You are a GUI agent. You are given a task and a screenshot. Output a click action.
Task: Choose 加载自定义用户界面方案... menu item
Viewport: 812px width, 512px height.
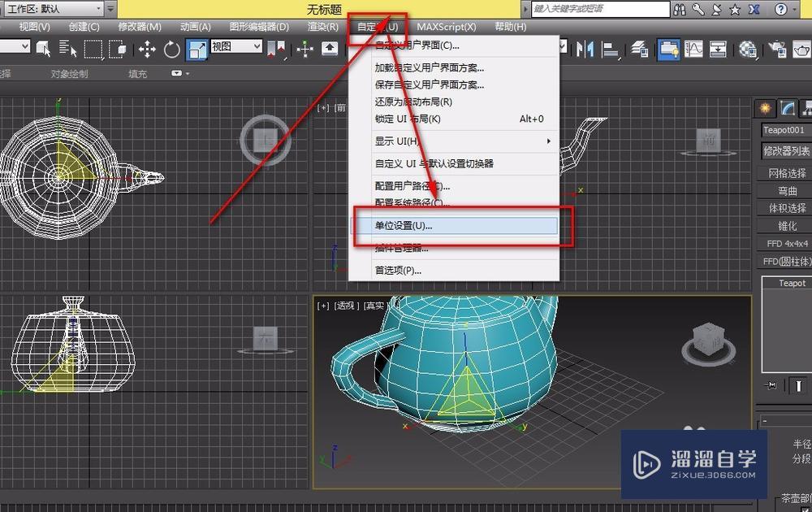point(454,67)
